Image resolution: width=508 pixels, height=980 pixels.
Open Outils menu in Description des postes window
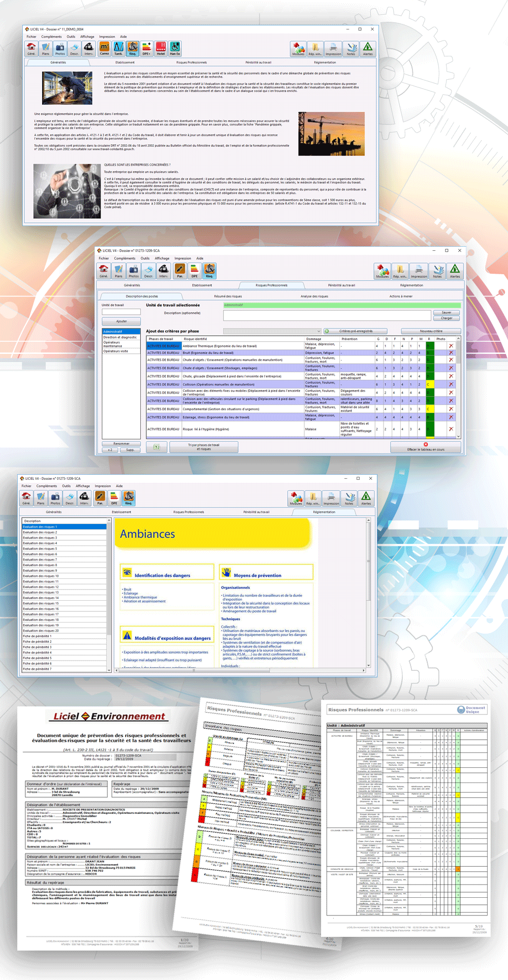pos(145,258)
